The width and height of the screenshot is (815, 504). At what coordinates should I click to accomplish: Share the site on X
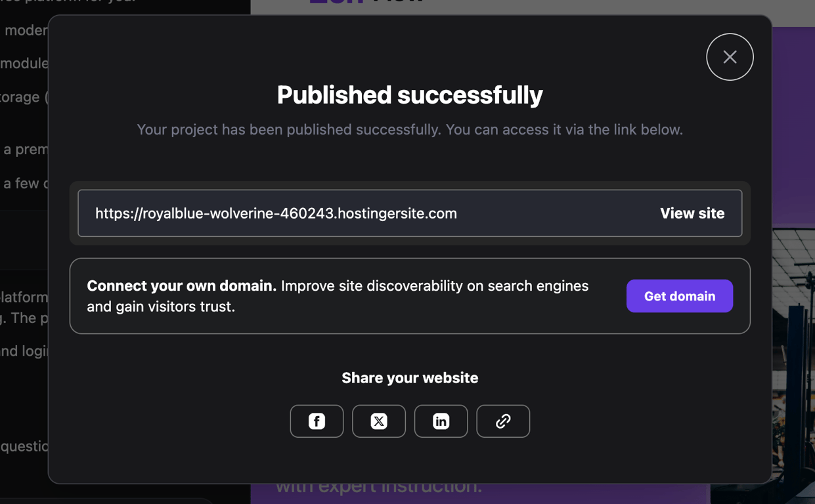(x=379, y=421)
